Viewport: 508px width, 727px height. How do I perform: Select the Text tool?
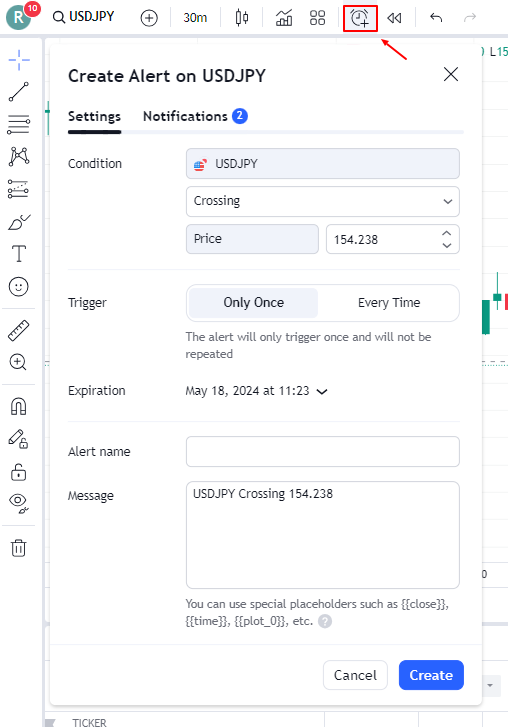[x=19, y=254]
